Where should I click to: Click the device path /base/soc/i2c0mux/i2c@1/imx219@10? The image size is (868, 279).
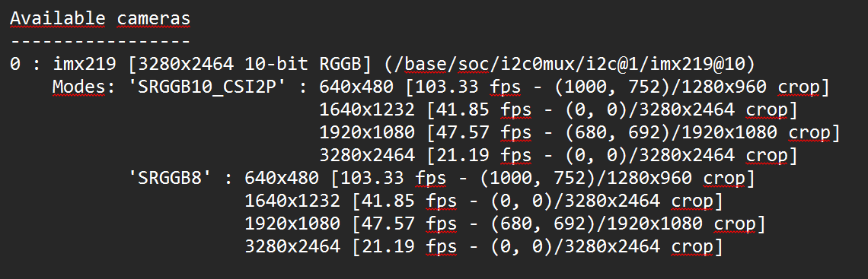[x=569, y=65]
